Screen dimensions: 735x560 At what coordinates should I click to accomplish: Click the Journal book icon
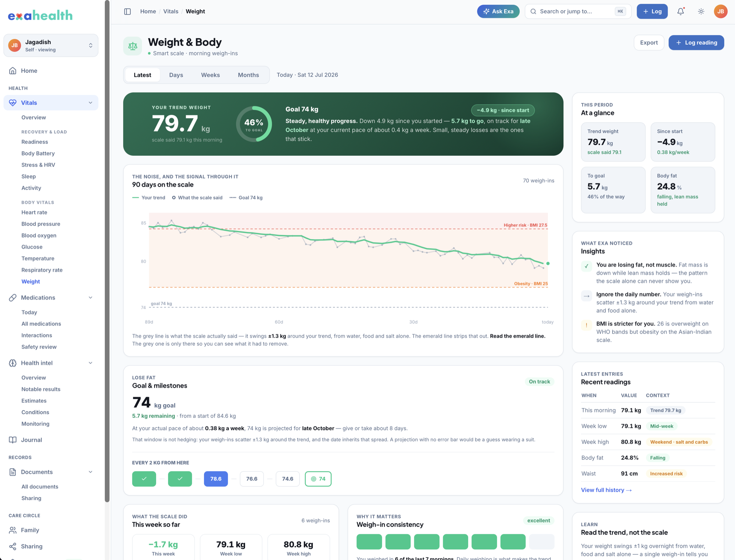tap(13, 440)
